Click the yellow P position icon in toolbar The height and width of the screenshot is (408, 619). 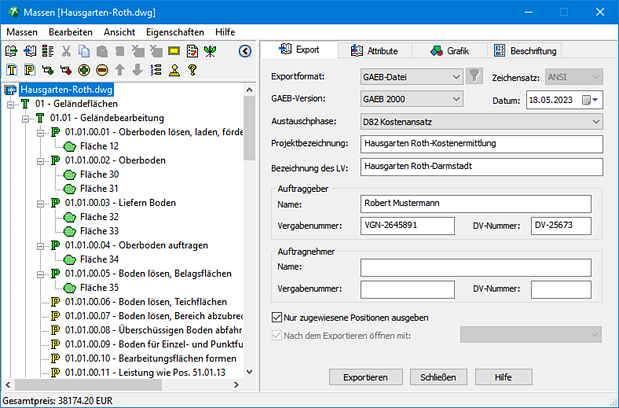pyautogui.click(x=30, y=70)
